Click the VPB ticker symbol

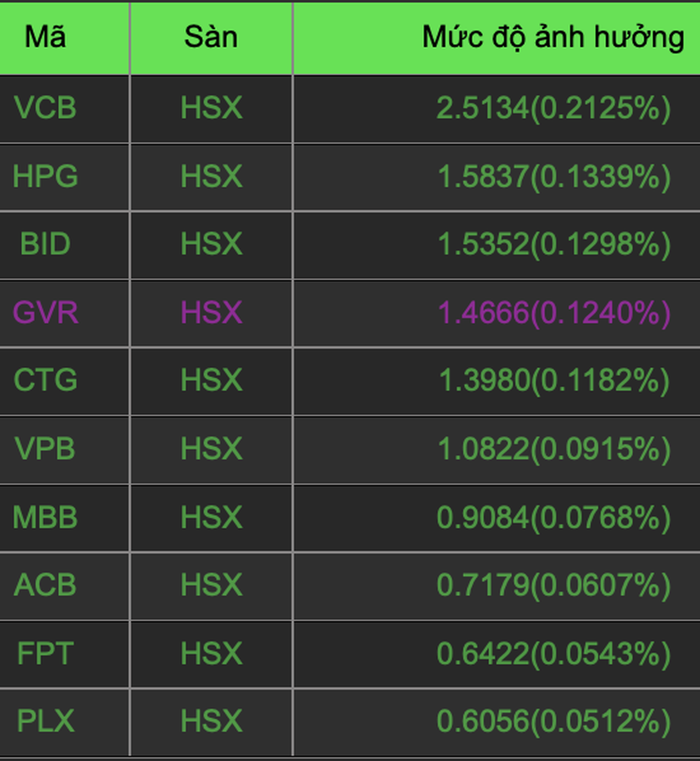tap(45, 449)
